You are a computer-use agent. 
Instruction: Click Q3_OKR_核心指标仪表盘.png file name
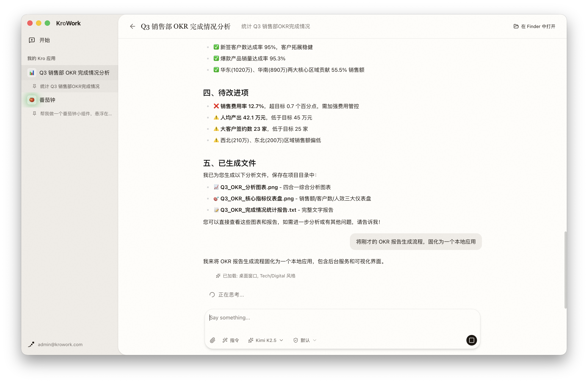point(257,199)
